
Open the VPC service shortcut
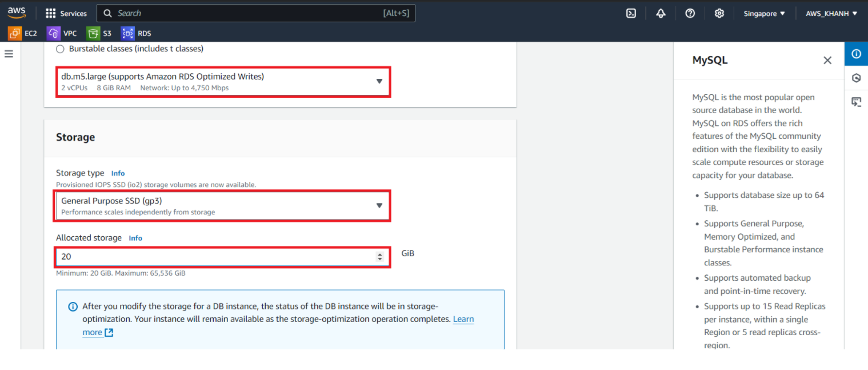(62, 33)
